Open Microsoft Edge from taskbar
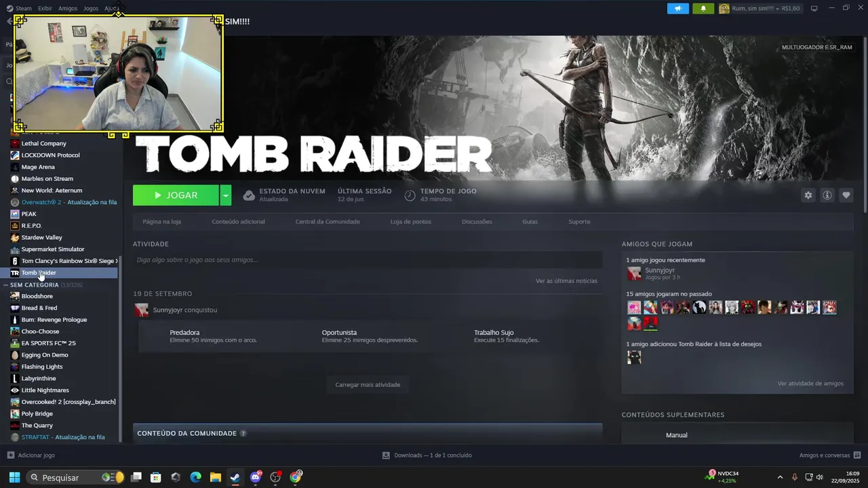The width and height of the screenshot is (868, 488). tap(195, 477)
